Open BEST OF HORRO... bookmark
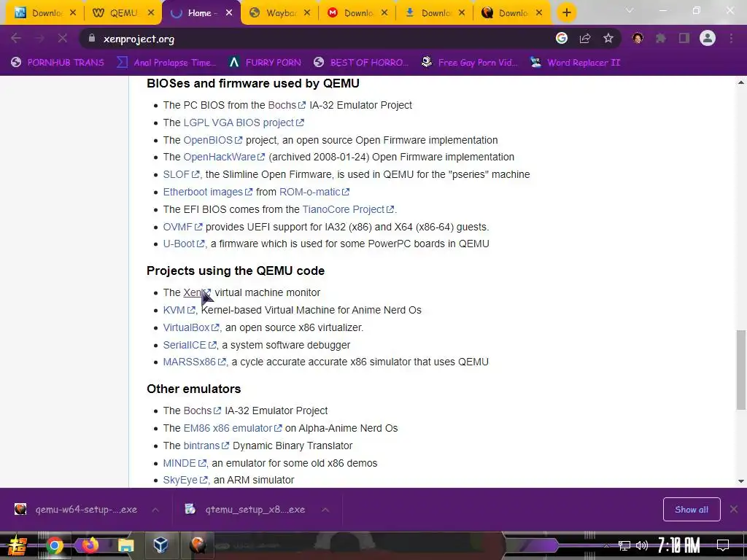This screenshot has height=560, width=747. tap(361, 63)
